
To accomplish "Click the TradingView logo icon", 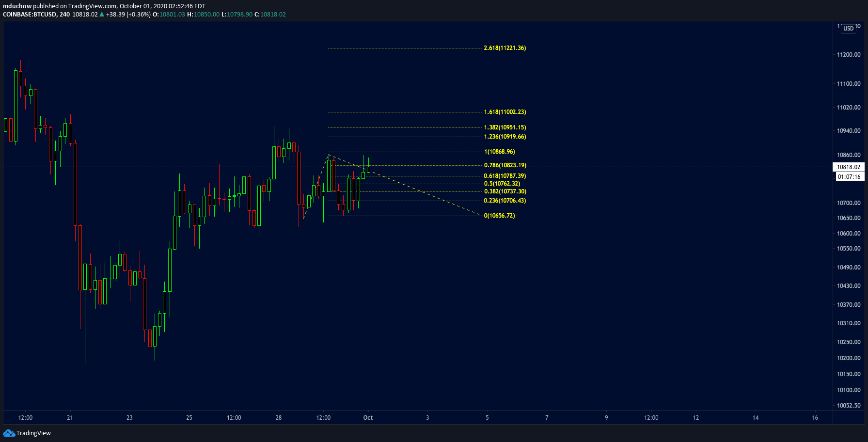I will [9, 433].
